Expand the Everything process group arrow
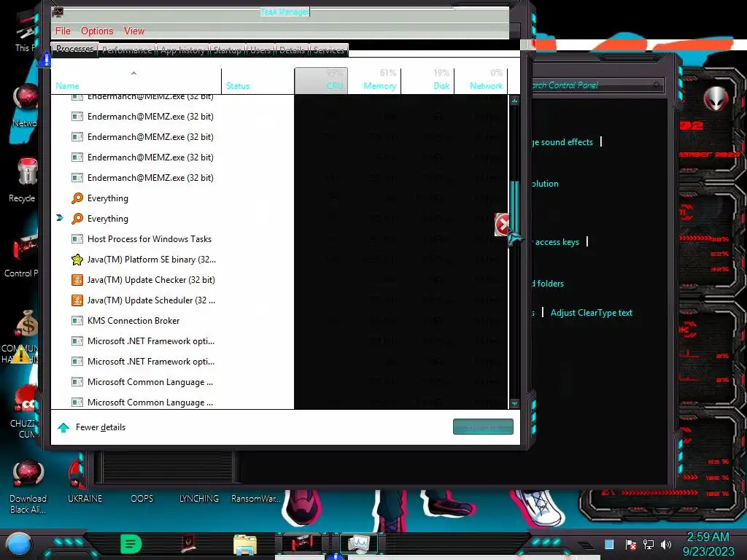Viewport: 747px width, 560px height. [60, 218]
